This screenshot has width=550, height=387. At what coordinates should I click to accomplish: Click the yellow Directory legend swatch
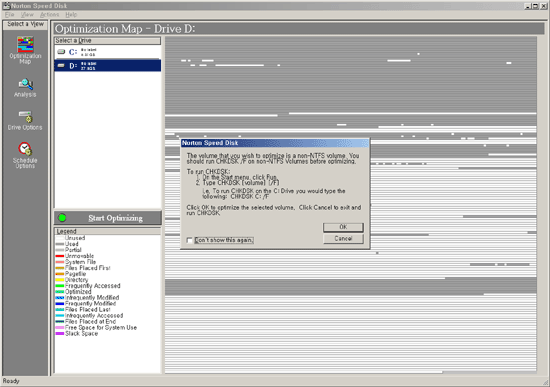60,280
